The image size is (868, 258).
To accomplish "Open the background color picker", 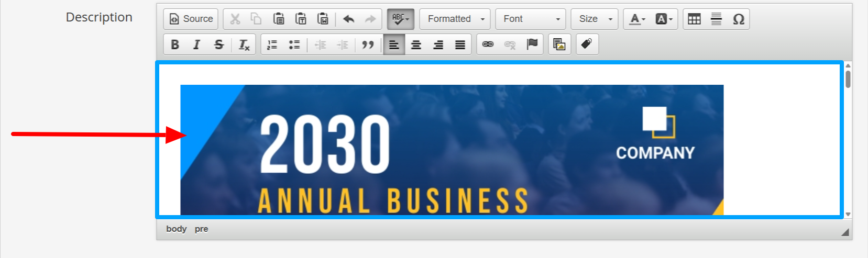I will click(x=664, y=19).
